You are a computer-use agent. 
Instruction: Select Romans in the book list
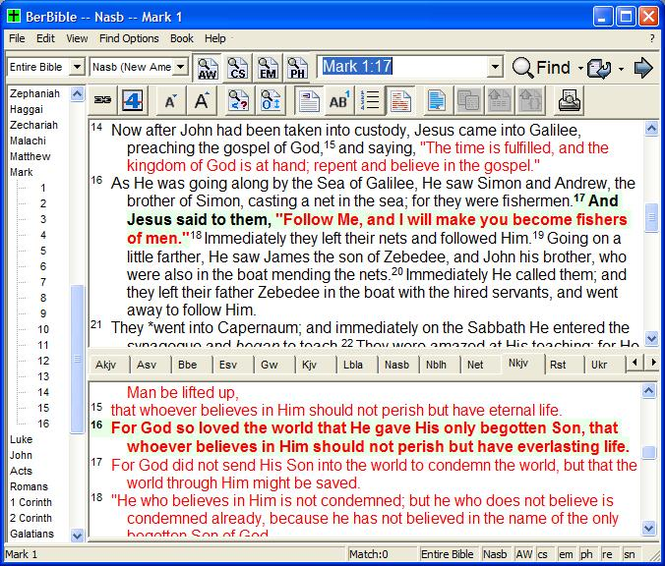click(x=29, y=486)
